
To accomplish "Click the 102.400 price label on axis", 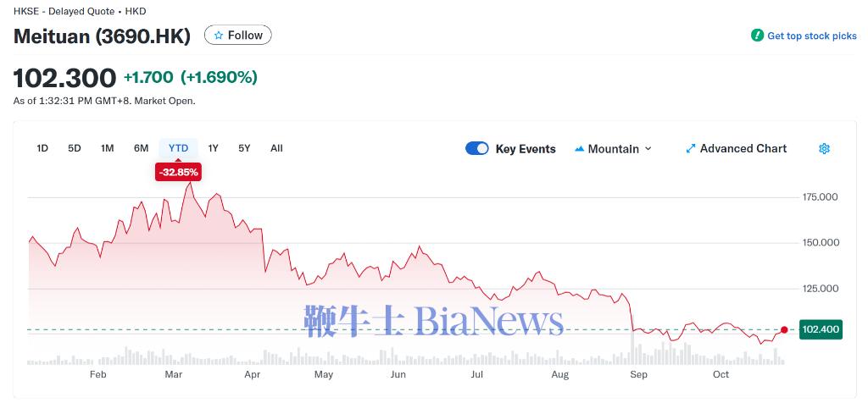I will pos(820,329).
